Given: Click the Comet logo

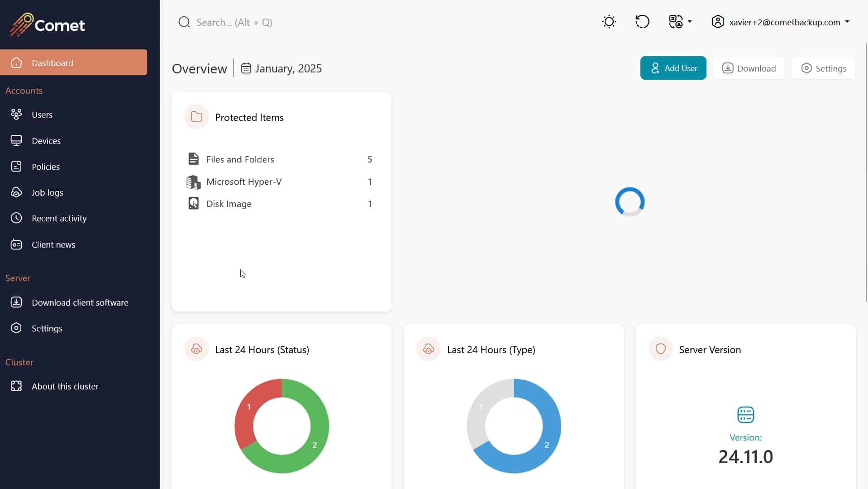Looking at the screenshot, I should click(48, 24).
